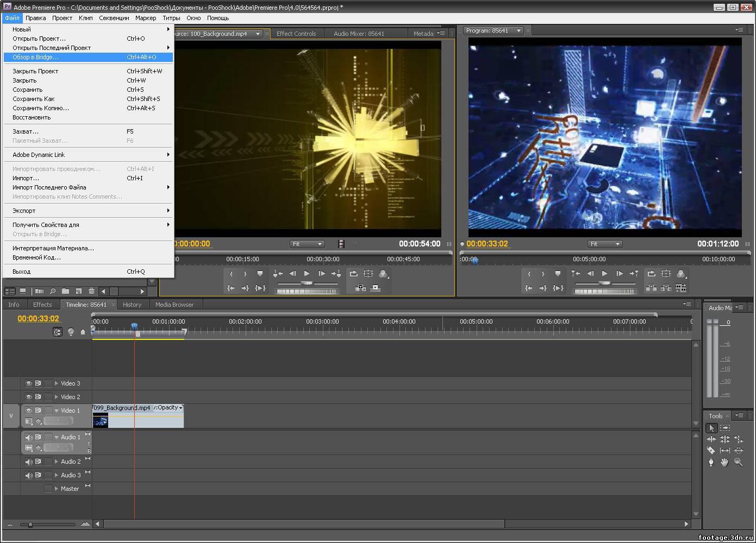This screenshot has height=543, width=756.
Task: Click Сохранить menu entry
Action: (88, 90)
